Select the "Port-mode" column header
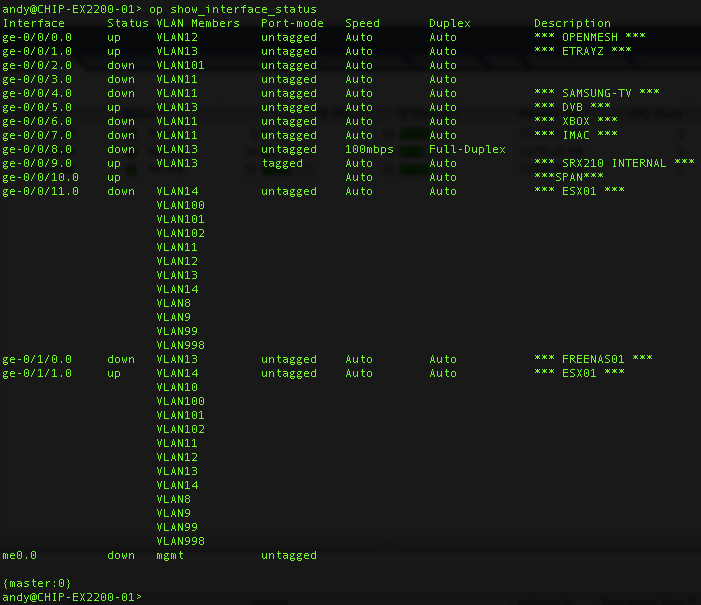 292,23
